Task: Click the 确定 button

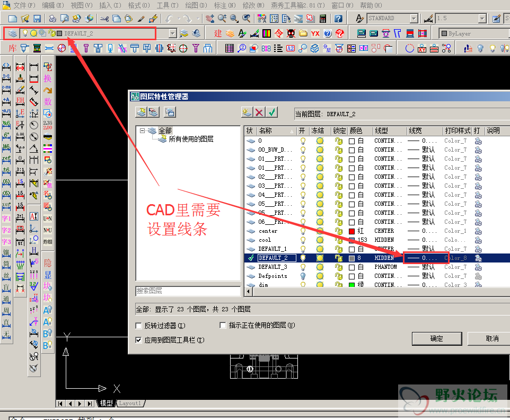Action: click(436, 339)
